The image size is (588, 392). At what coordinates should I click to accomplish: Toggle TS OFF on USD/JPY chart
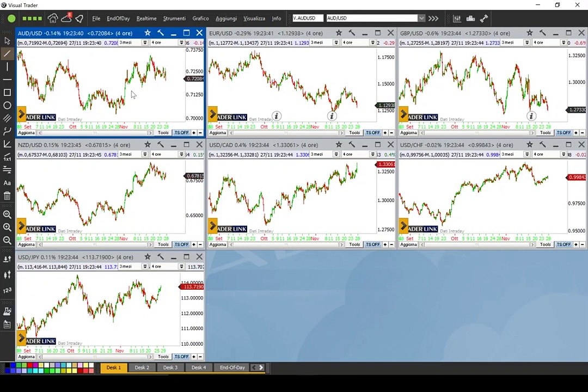181,357
